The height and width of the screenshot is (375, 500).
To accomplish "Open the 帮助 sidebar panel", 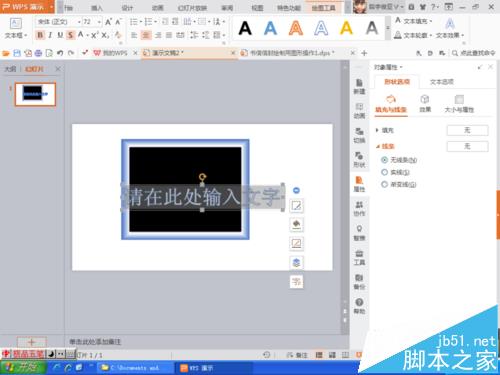I will coord(359,306).
